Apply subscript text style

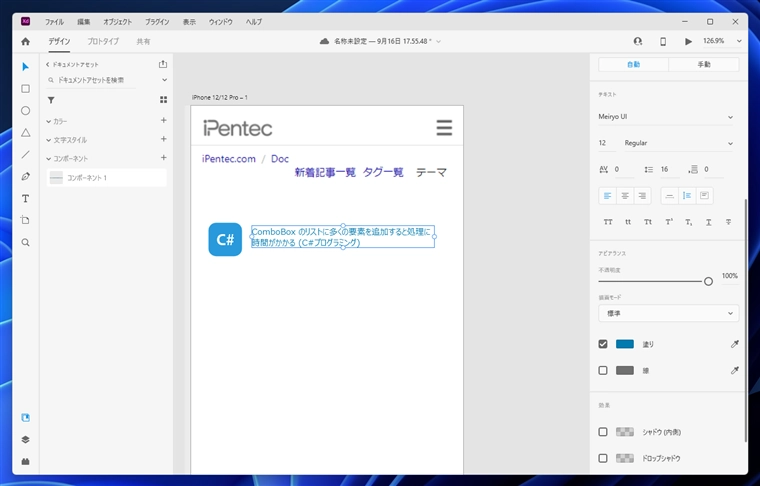689,222
